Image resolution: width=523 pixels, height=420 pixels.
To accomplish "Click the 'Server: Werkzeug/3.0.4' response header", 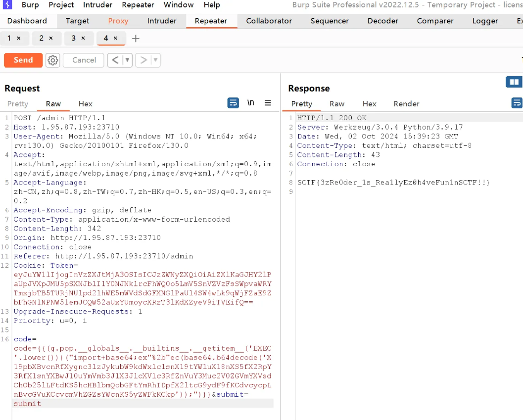I will (380, 127).
